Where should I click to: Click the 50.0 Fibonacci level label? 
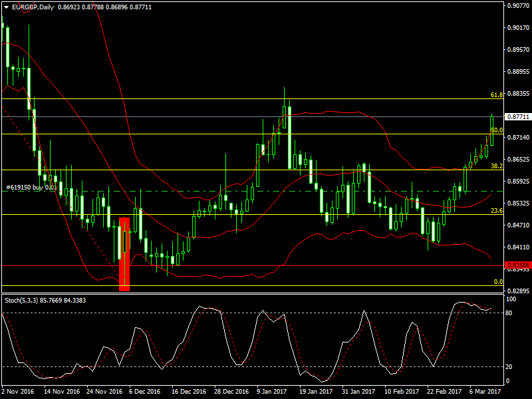click(496, 130)
